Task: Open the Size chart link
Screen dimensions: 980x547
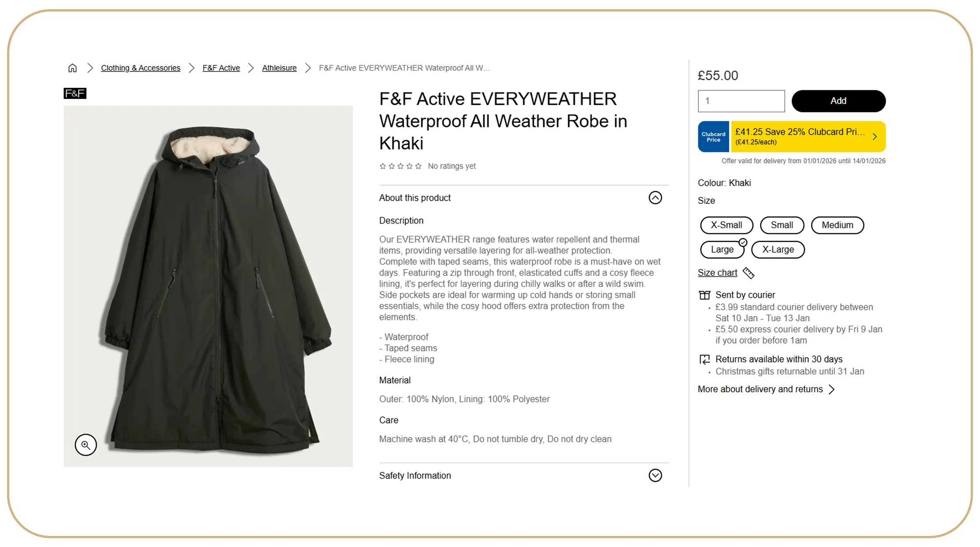Action: [x=717, y=273]
